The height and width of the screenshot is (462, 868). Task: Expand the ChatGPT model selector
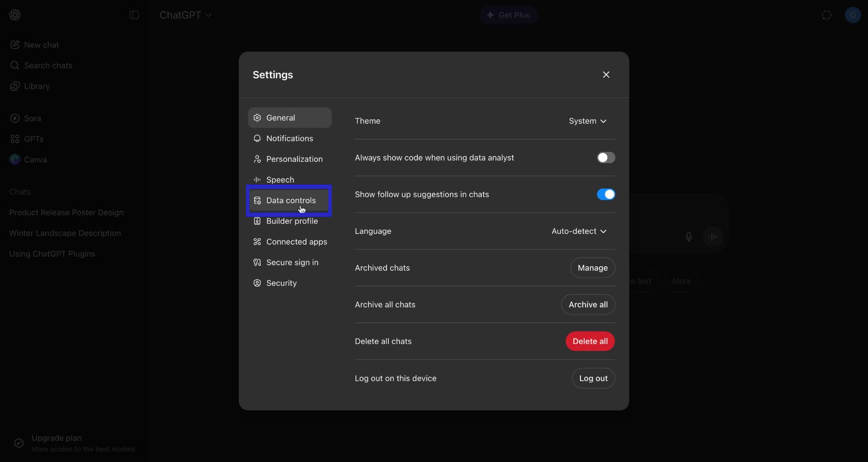coord(185,15)
